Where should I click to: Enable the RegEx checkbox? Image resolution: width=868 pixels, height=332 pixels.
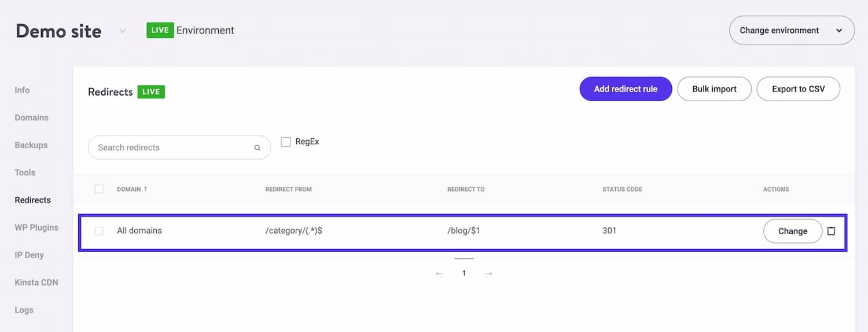pos(286,142)
